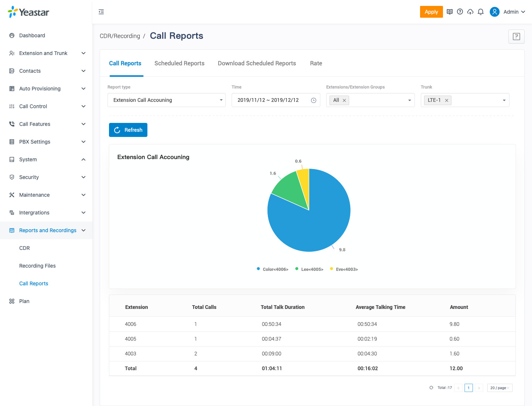Switch to the Scheduled Reports tab
Viewport: 532px width, 406px height.
(x=179, y=63)
